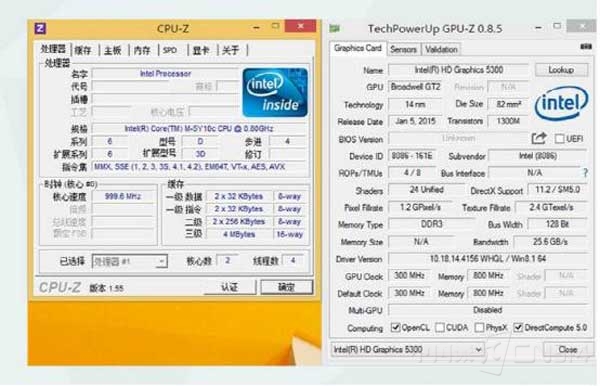This screenshot has width=600, height=386.
Task: Switch to the 主板 tab in CPU-Z
Action: [x=113, y=50]
